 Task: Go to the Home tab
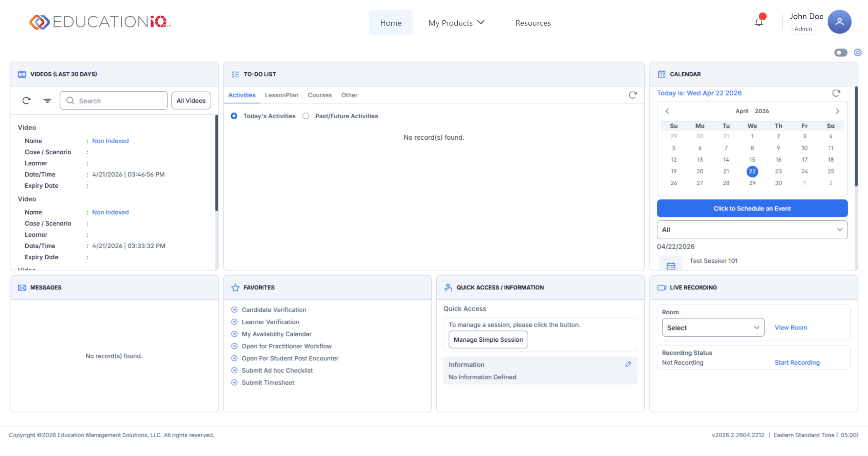(391, 23)
